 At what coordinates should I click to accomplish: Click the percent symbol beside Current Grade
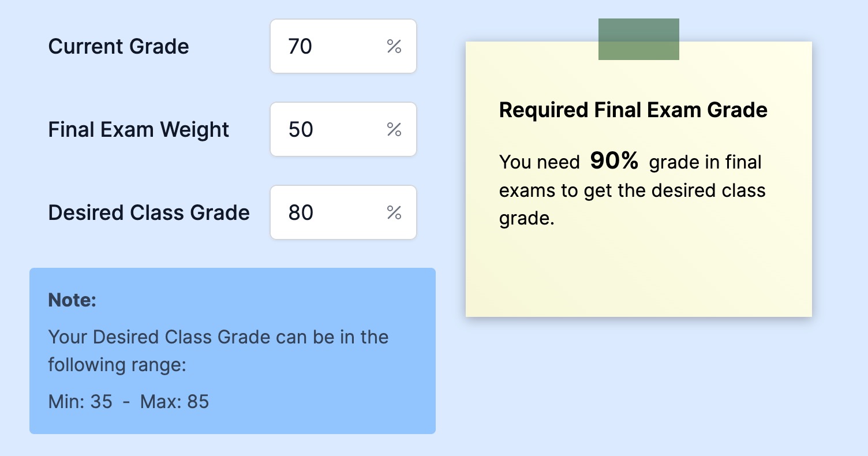coord(394,46)
